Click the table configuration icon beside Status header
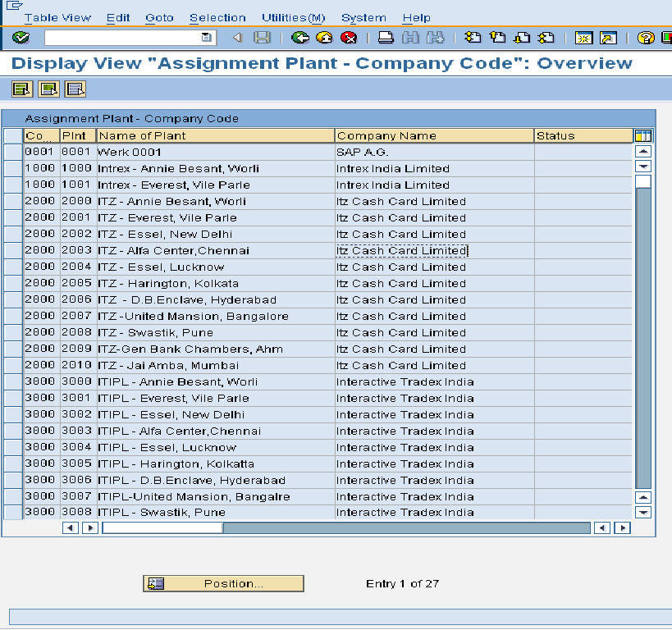 [x=642, y=135]
